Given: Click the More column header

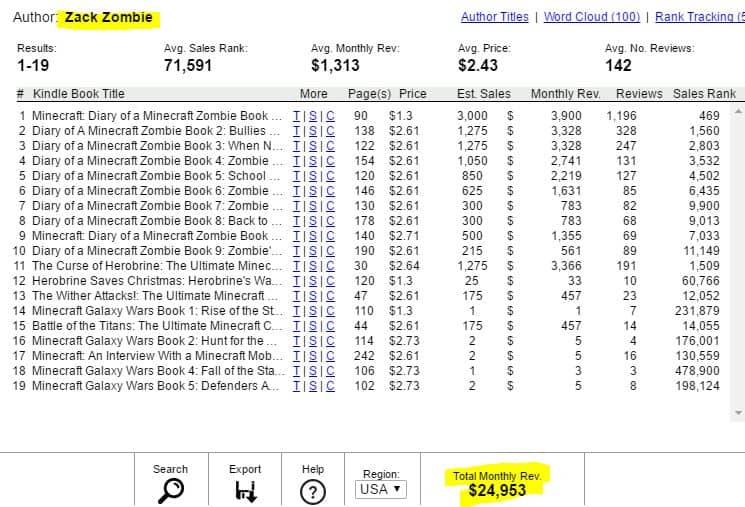Looking at the screenshot, I should click(314, 94).
